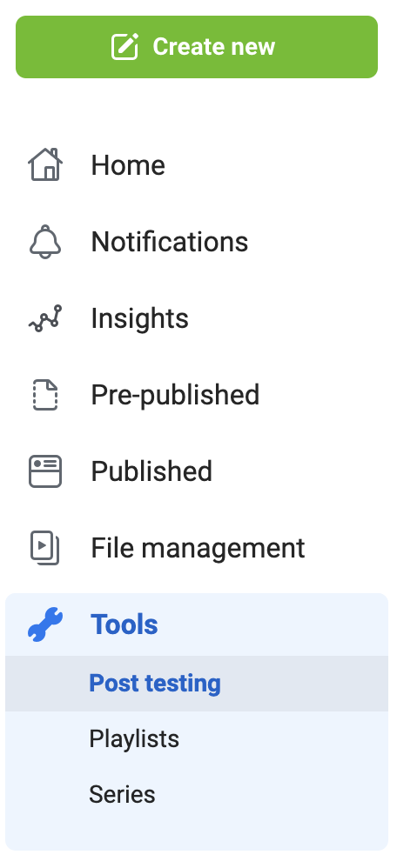Click the line-graph Insights icon
Screen dimensions: 397x868
45,318
